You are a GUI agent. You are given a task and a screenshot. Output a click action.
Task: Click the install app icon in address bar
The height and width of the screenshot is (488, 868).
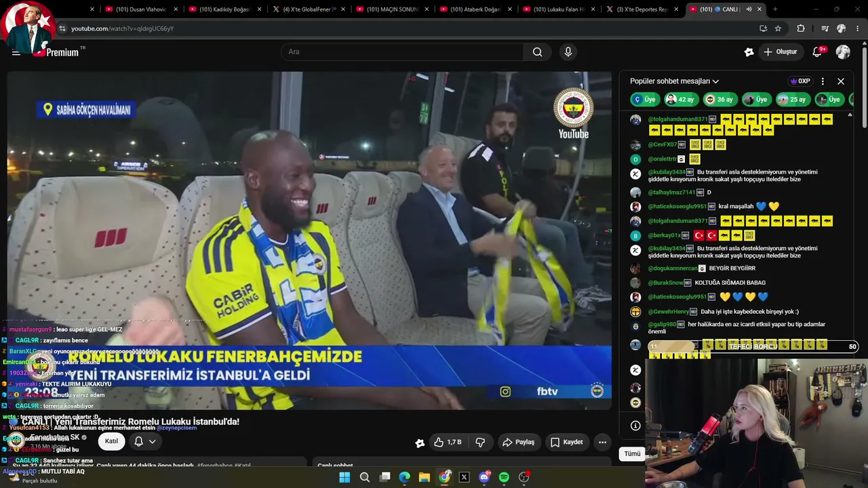763,28
